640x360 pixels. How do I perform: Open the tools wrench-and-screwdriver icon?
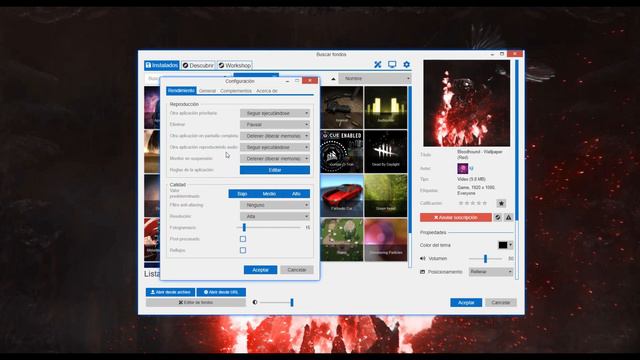pos(378,64)
